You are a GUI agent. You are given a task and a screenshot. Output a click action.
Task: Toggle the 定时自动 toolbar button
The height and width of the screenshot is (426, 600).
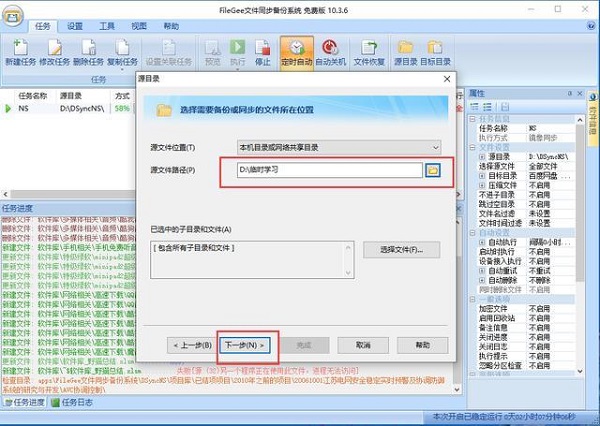pyautogui.click(x=297, y=53)
